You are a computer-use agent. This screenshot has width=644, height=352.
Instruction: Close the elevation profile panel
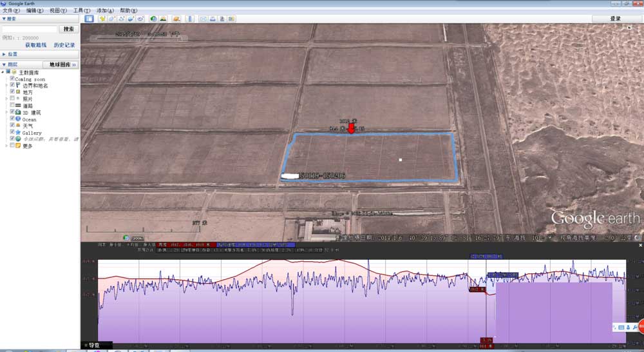640,245
